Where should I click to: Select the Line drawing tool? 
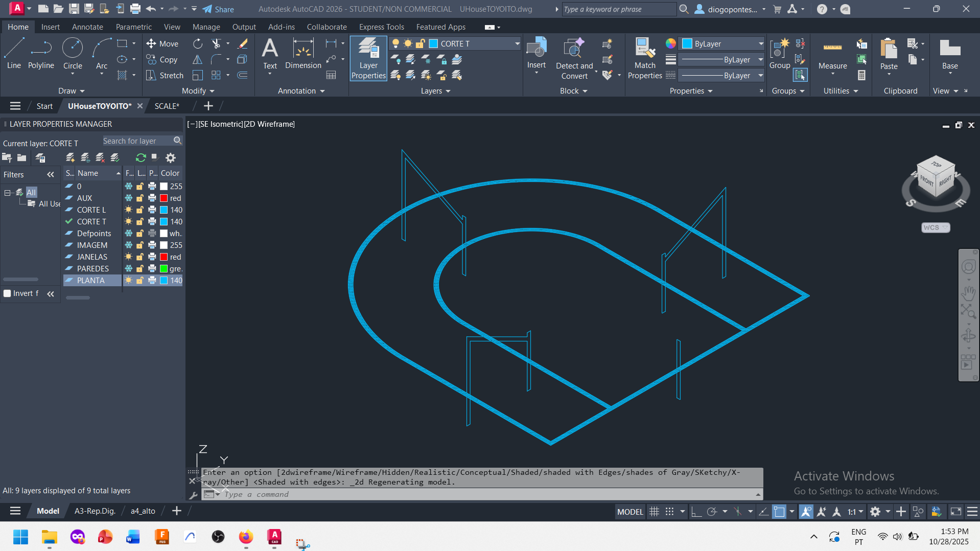pos(14,54)
